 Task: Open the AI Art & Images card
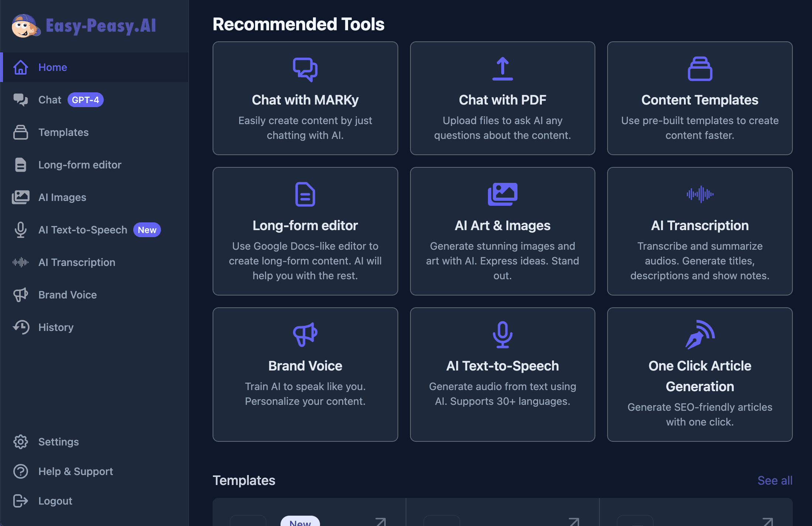pos(502,231)
